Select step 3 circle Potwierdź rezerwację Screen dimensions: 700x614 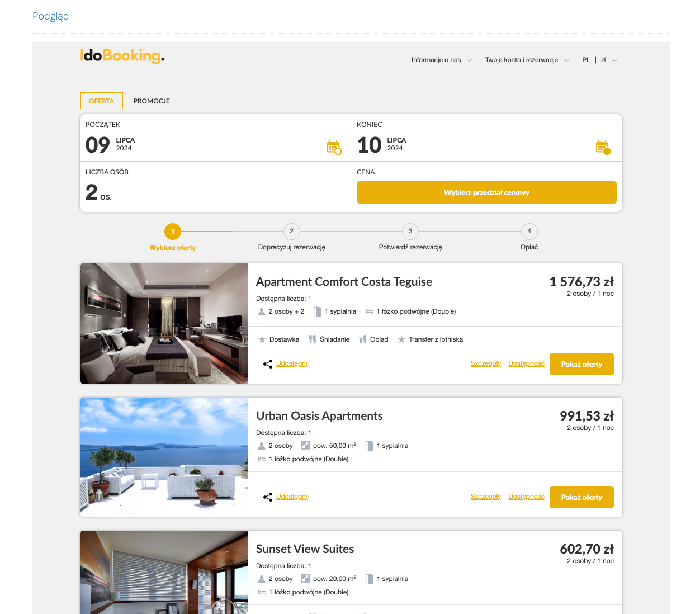[410, 232]
